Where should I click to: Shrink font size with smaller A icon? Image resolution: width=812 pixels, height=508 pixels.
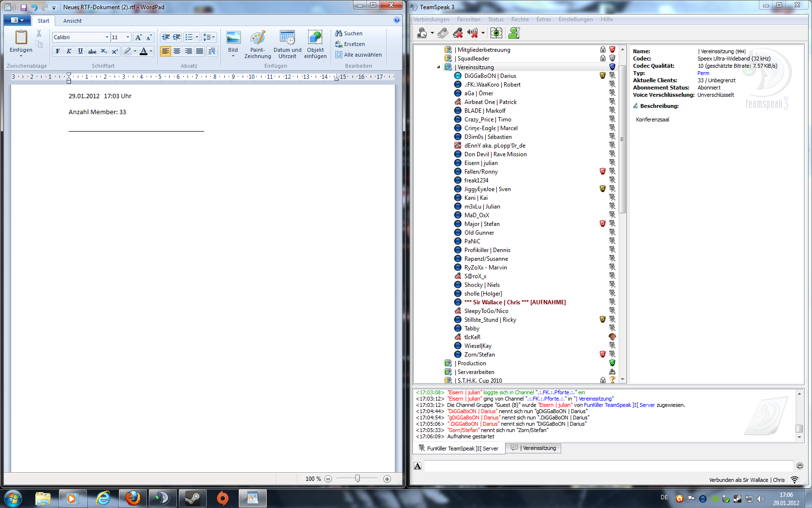tap(149, 37)
